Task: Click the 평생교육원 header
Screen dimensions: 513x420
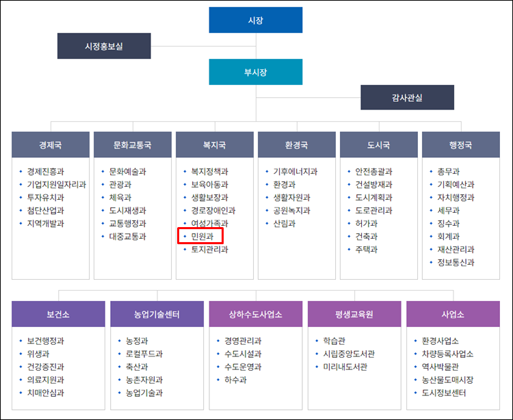Action: click(354, 314)
